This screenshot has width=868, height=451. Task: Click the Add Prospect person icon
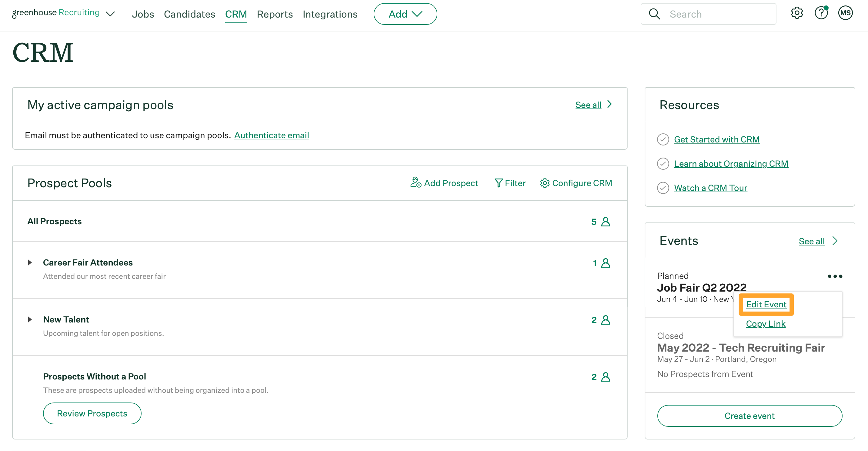point(416,182)
